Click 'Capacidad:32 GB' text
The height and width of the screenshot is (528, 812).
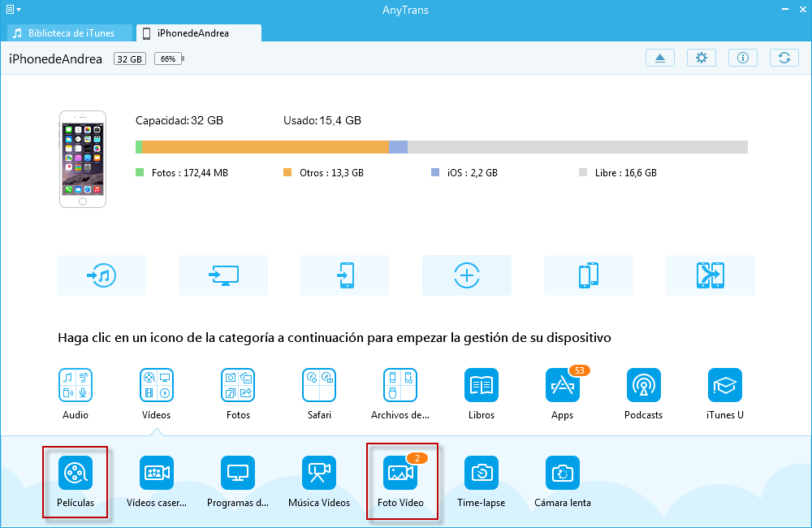179,120
